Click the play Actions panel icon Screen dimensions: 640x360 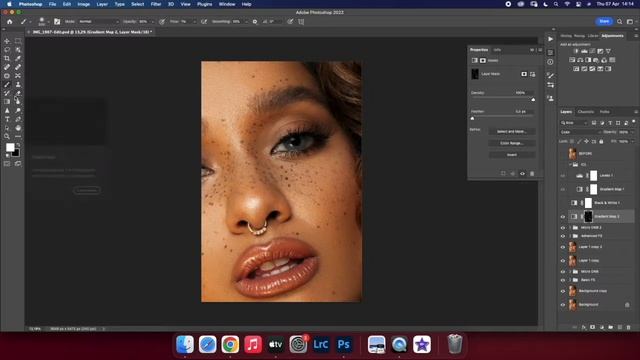click(550, 39)
